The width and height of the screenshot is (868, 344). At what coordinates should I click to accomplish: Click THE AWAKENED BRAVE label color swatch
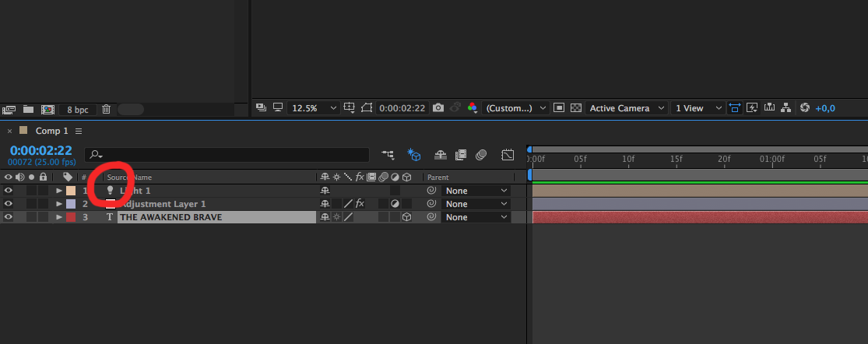click(71, 217)
